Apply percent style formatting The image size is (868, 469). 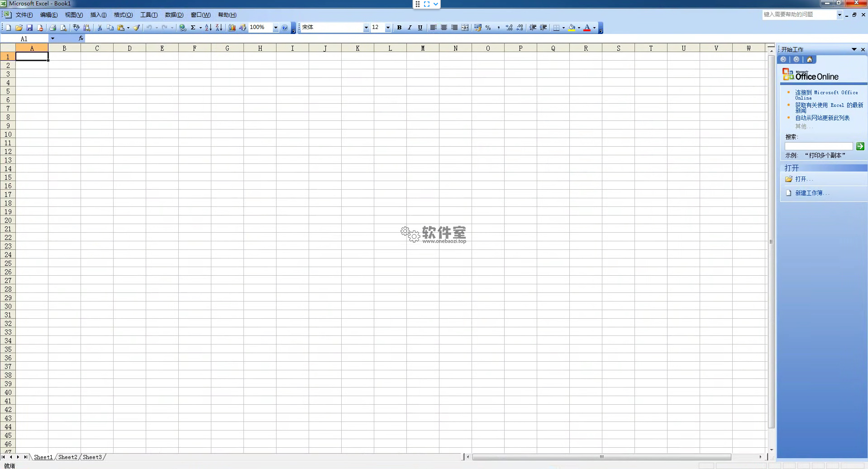tap(488, 28)
